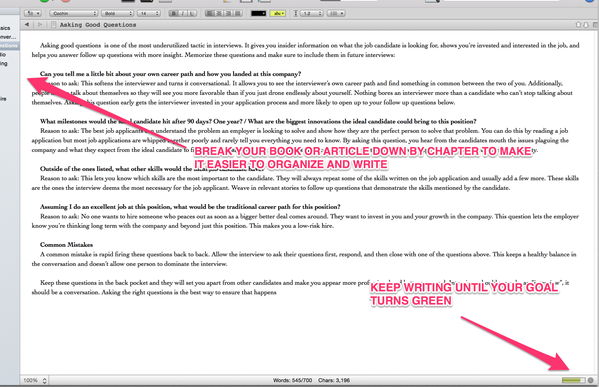Click the 'What milestones would the ideal candidate' heading
599x387 pixels.
pyautogui.click(x=258, y=121)
